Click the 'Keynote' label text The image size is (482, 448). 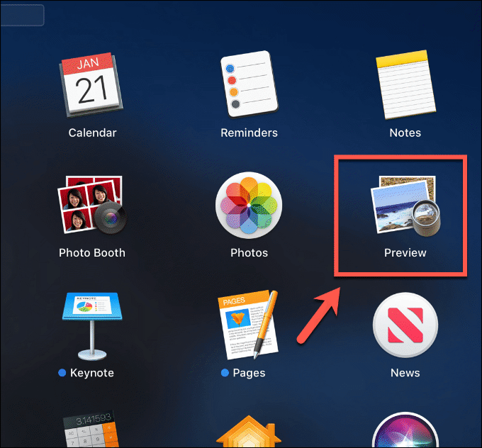pyautogui.click(x=92, y=373)
